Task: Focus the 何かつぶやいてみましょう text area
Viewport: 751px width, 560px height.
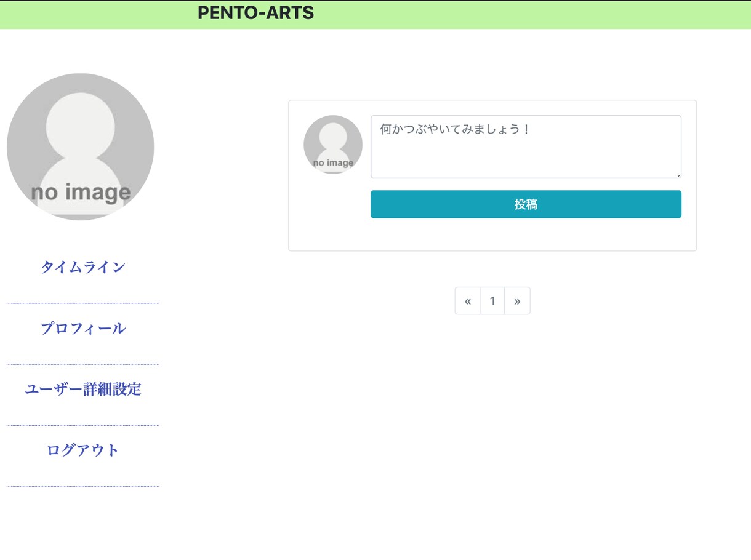Action: click(x=526, y=147)
